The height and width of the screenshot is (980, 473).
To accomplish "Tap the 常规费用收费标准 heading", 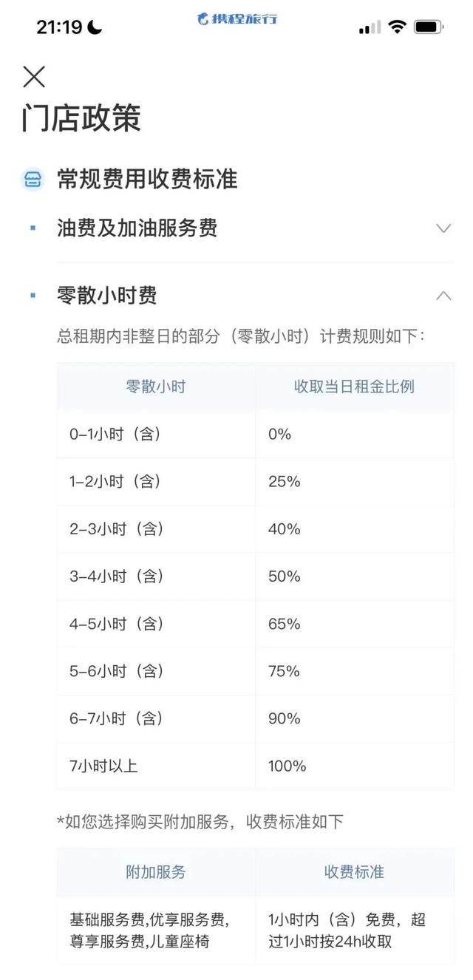I will click(x=147, y=179).
